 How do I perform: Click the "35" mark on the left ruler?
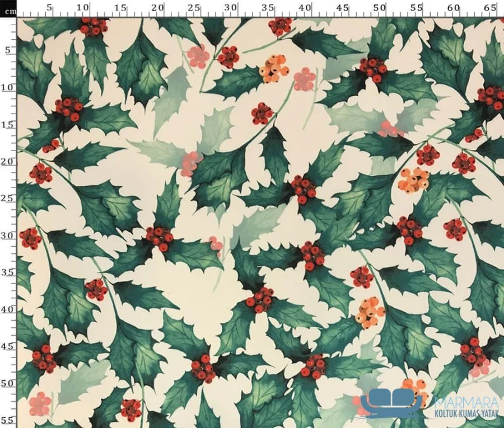click(x=8, y=272)
